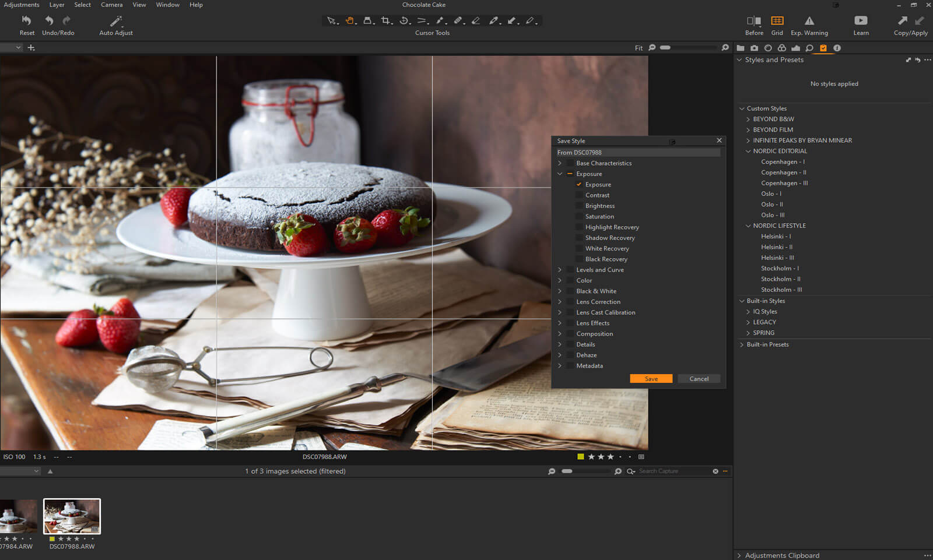
Task: Enable the Highlight Recovery checkbox
Action: [579, 227]
